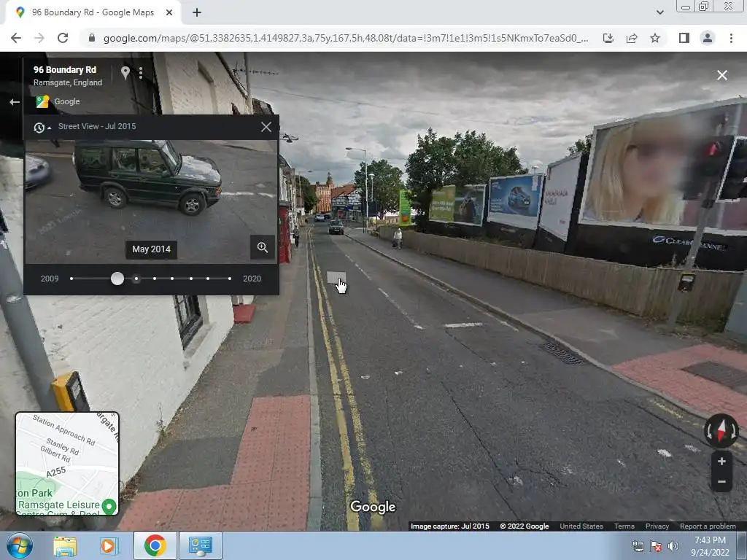The image size is (747, 560).
Task: Open Chrome's three-dot menu
Action: tap(731, 38)
